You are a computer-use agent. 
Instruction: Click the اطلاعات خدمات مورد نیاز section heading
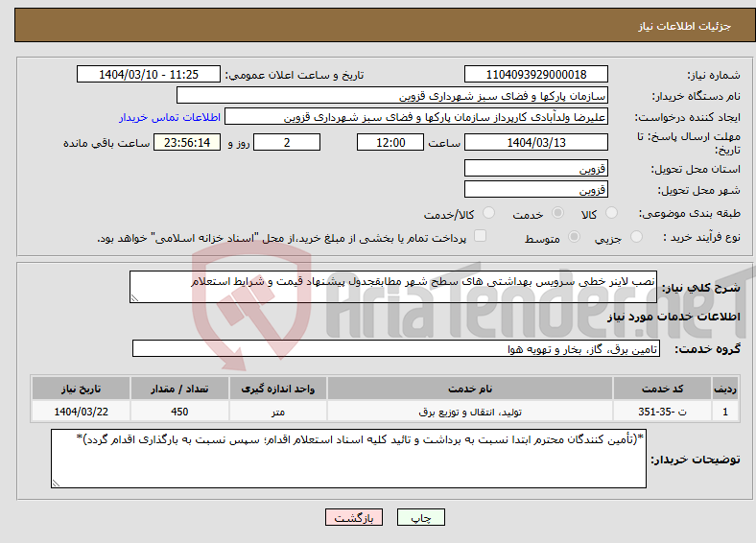pos(673,317)
